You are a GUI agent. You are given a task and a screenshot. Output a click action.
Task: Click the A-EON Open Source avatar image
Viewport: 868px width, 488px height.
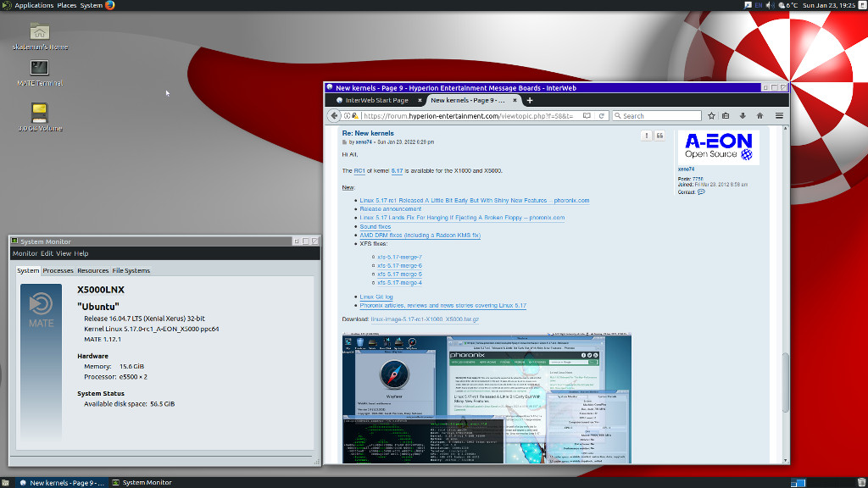click(719, 147)
